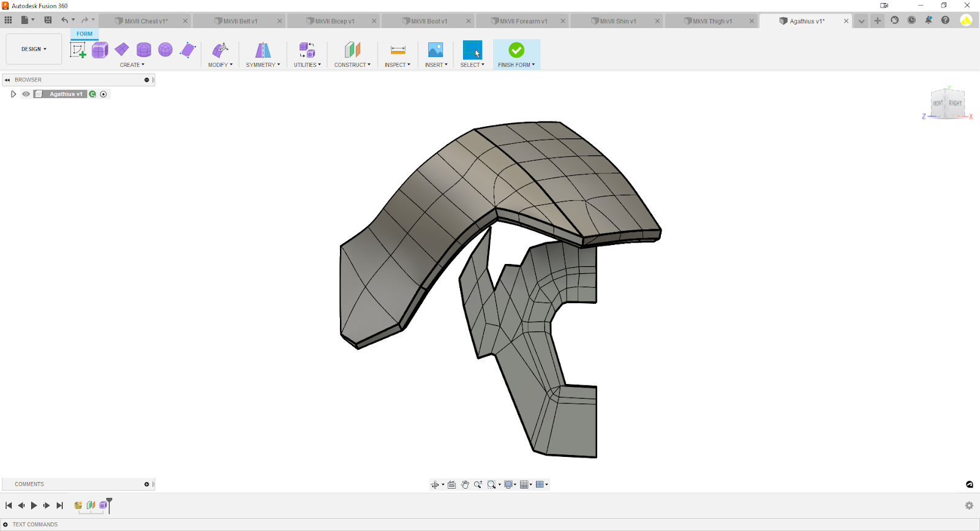The image size is (980, 531).
Task: Open the Select dropdown menu
Action: (x=472, y=65)
